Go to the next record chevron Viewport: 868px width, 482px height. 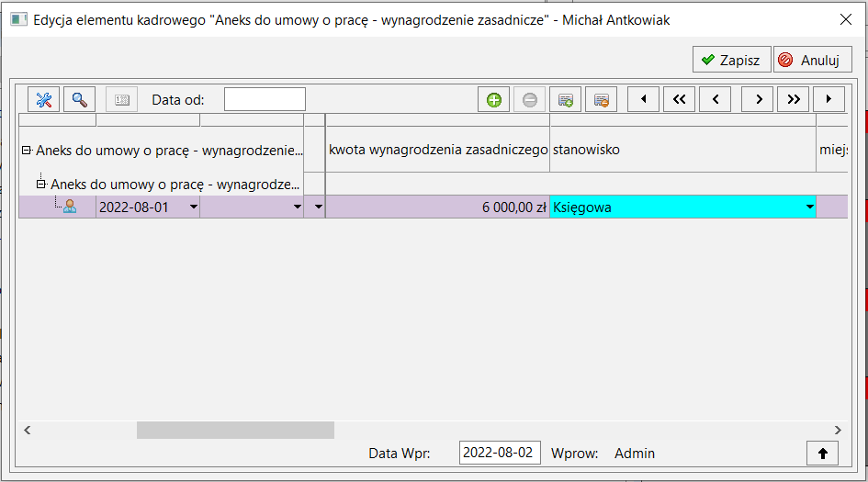[757, 99]
